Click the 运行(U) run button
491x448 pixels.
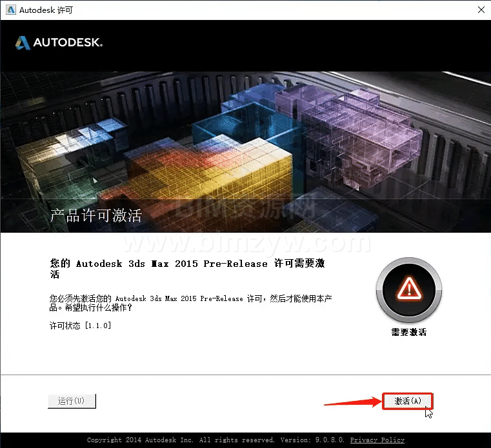(72, 401)
